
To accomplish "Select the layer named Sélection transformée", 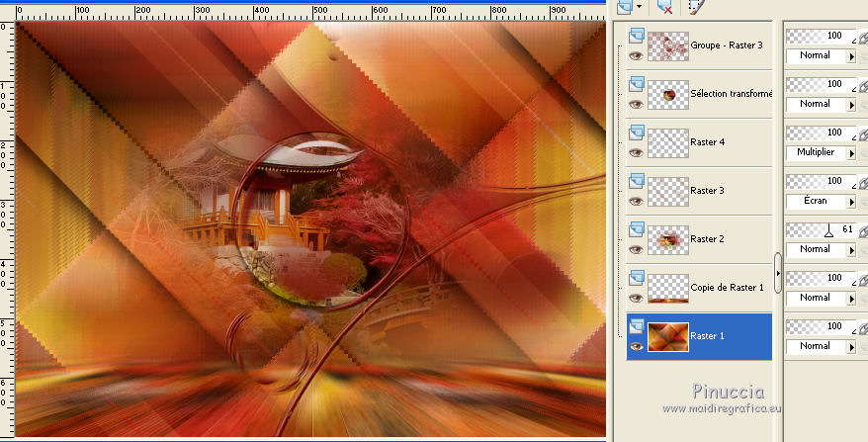I will (731, 94).
